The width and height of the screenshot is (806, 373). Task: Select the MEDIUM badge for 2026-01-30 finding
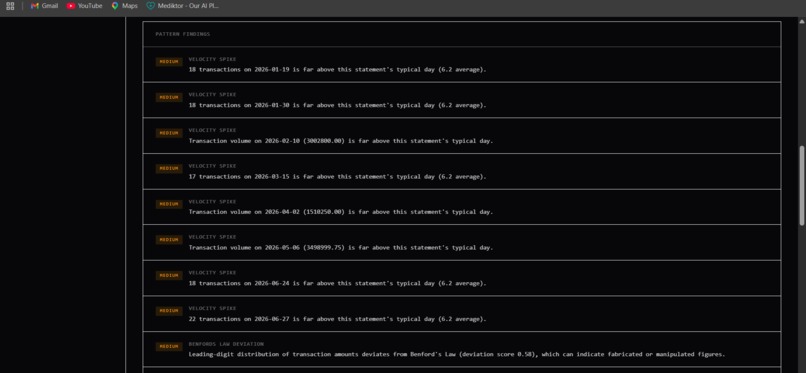(x=169, y=97)
